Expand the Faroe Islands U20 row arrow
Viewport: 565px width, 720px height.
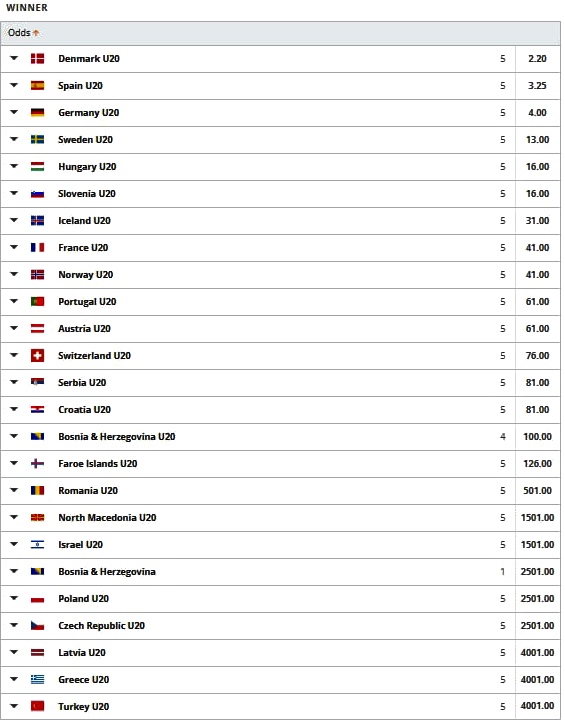14,463
